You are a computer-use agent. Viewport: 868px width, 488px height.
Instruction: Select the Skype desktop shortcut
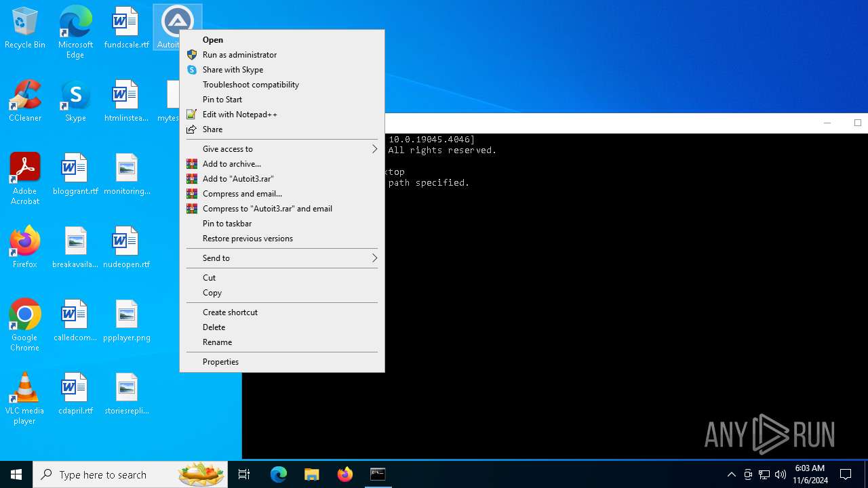pyautogui.click(x=75, y=102)
